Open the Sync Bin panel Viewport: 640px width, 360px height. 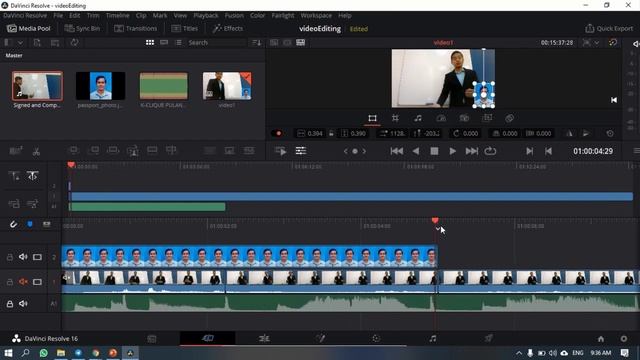[x=82, y=29]
